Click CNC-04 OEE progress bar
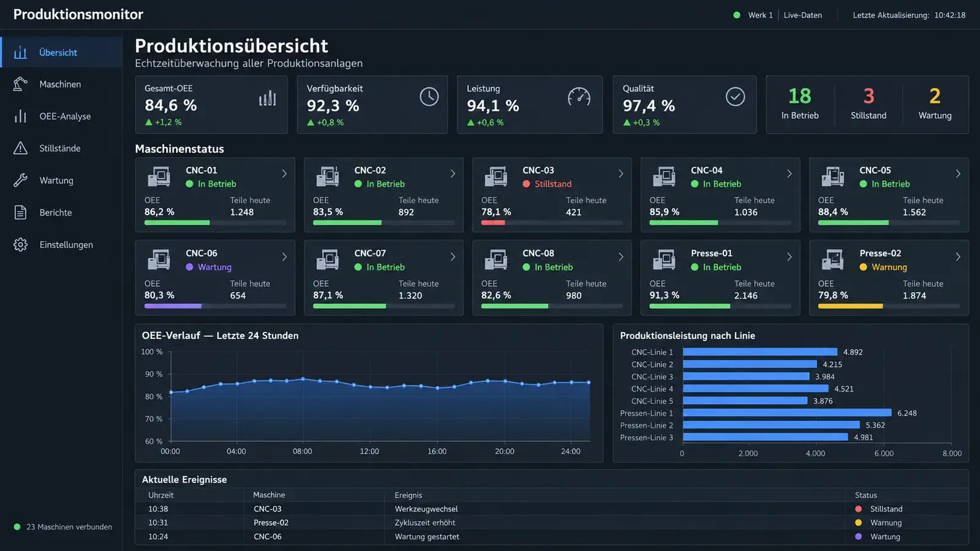Screen dimensions: 980x551 (x=720, y=223)
